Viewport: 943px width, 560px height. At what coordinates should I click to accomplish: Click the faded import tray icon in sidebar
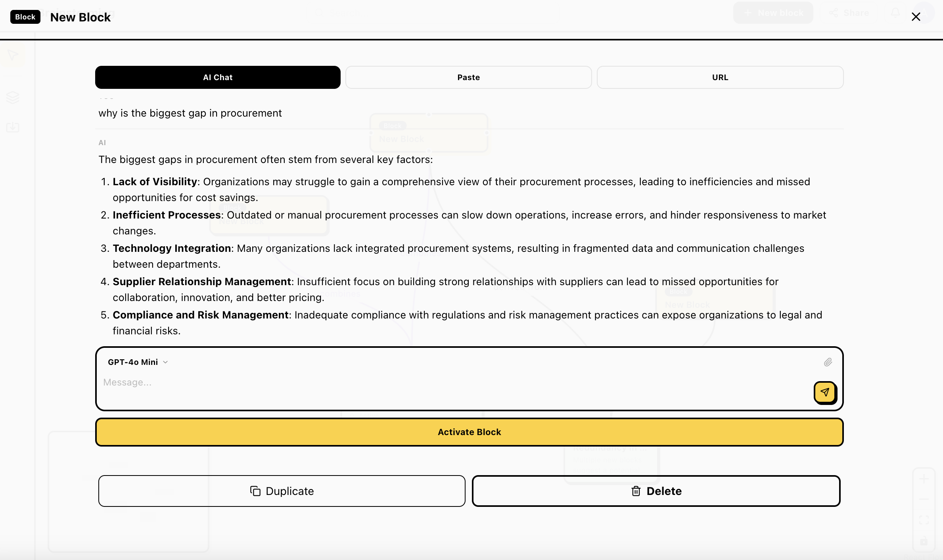coord(13,127)
